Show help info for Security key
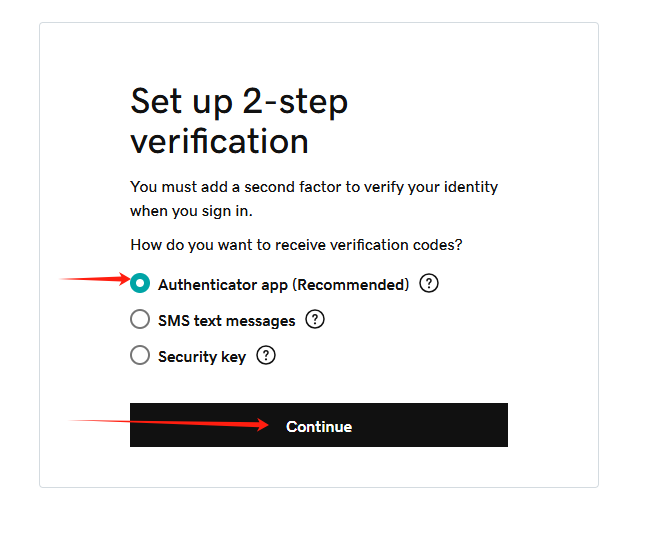 [266, 355]
